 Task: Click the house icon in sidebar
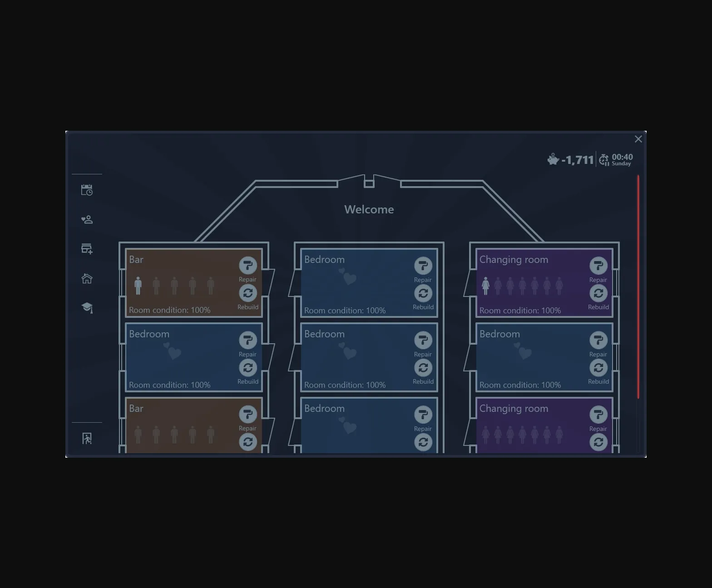tap(87, 278)
